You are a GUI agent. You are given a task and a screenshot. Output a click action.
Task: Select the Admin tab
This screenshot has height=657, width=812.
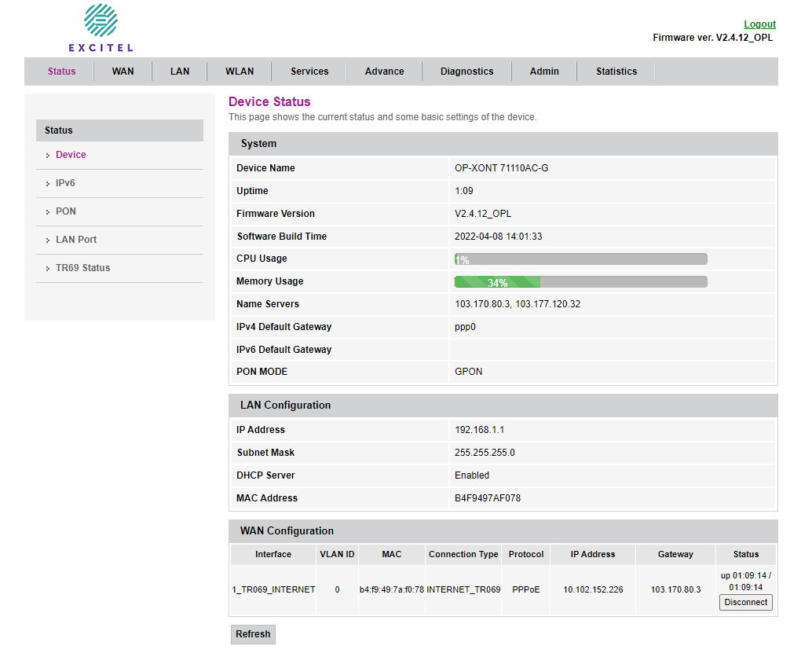pyautogui.click(x=544, y=72)
